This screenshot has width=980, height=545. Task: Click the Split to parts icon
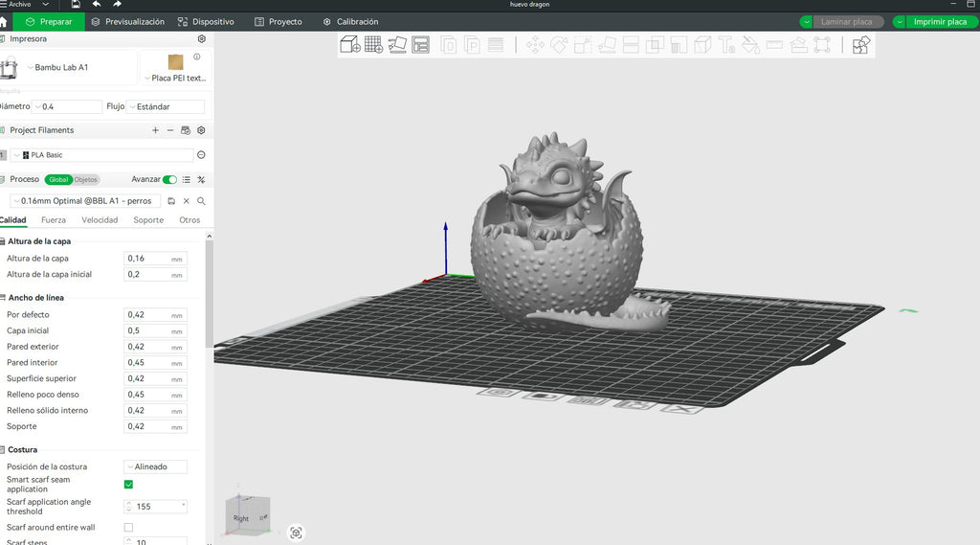point(472,45)
